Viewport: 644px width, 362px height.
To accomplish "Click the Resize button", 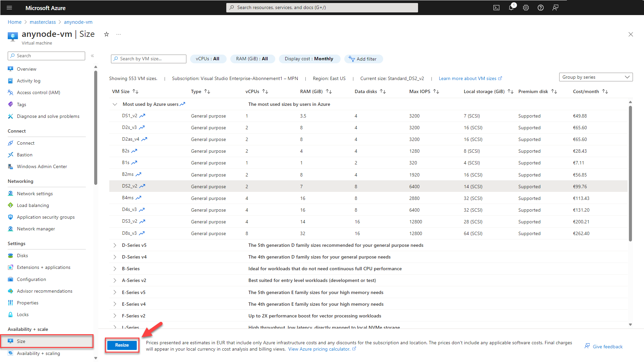I will pos(122,345).
